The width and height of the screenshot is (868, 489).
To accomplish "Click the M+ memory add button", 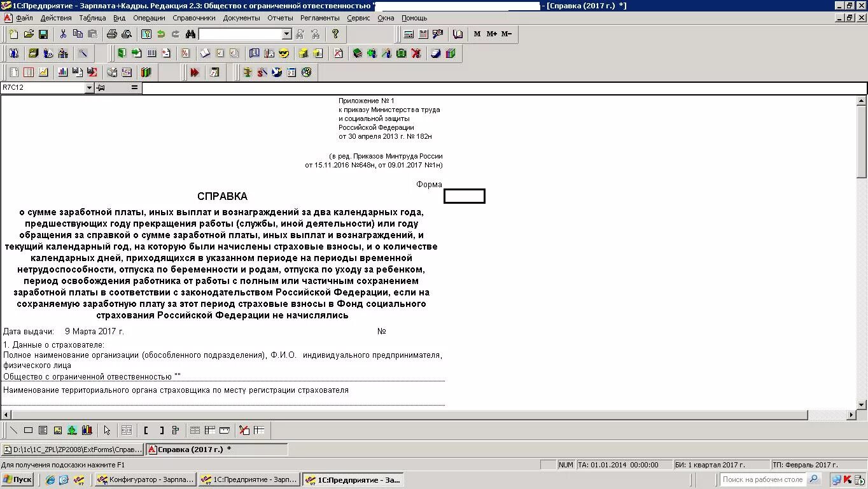I will pyautogui.click(x=492, y=34).
